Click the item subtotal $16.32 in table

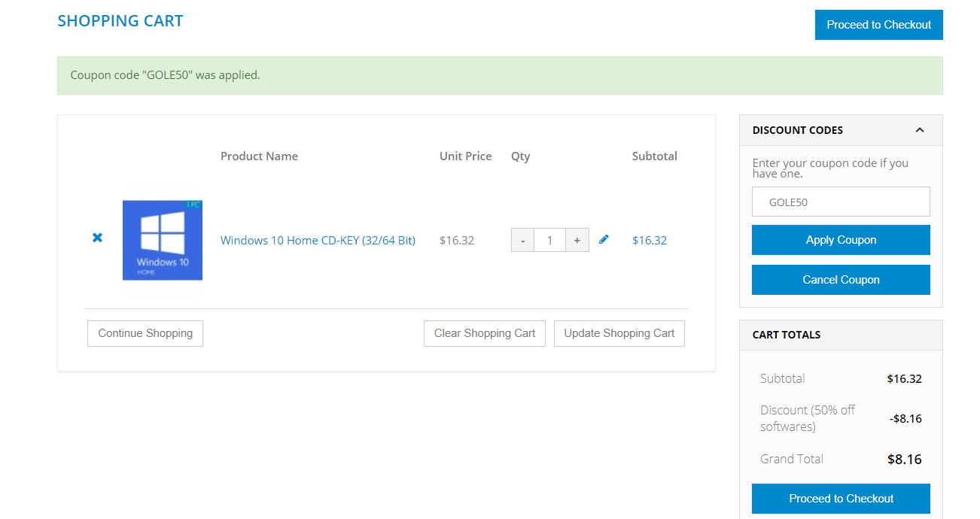[650, 241]
